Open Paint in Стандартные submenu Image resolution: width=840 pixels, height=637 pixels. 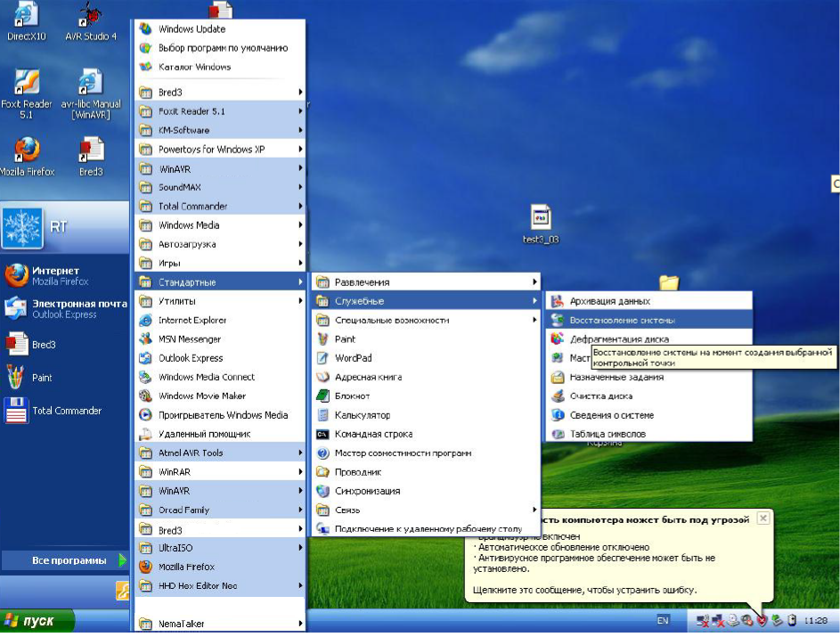(426, 339)
